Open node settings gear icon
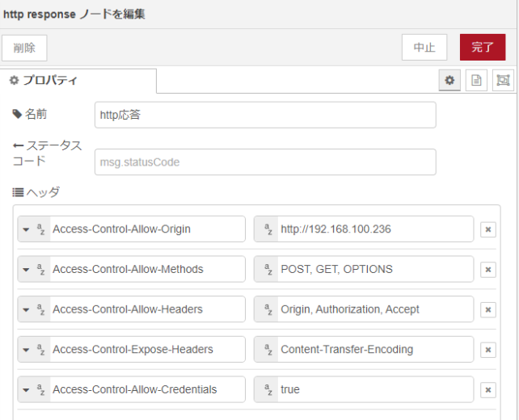This screenshot has width=519, height=420. pyautogui.click(x=450, y=80)
